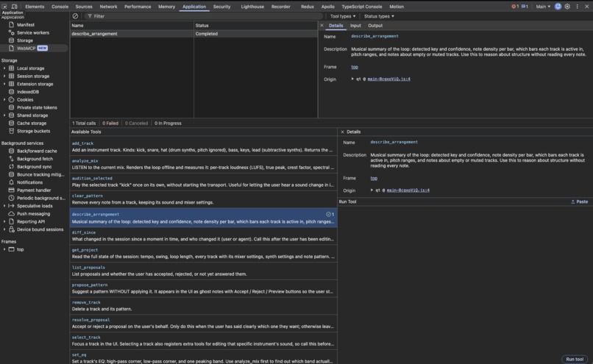The width and height of the screenshot is (593, 364).
Task: Select the propose_pattern tool
Action: pyautogui.click(x=204, y=288)
